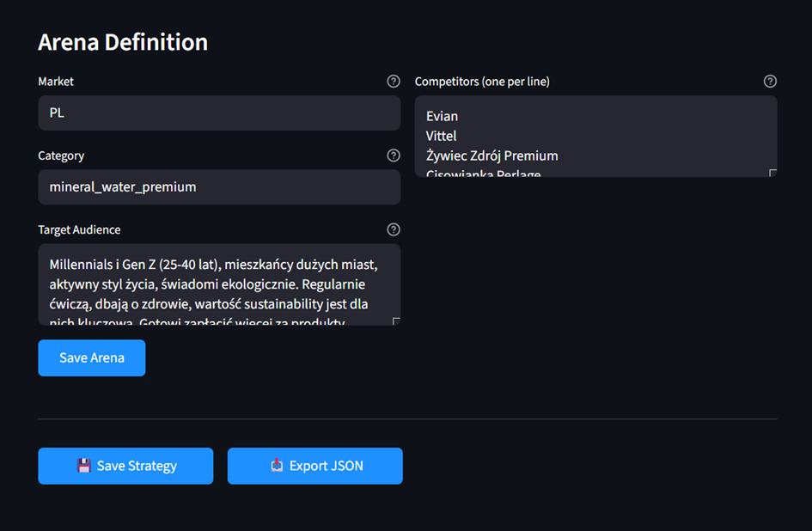Select the Vittel competitor line
The height and width of the screenshot is (531, 812).
click(441, 136)
